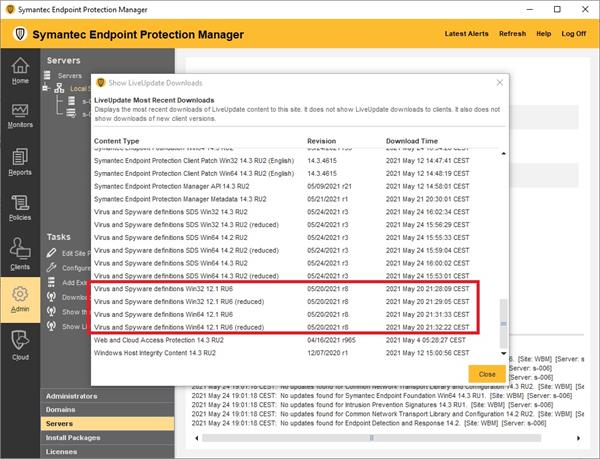Screen dimensions: 600x459
Task: Click the Configure wrench icon
Action: [51, 267]
